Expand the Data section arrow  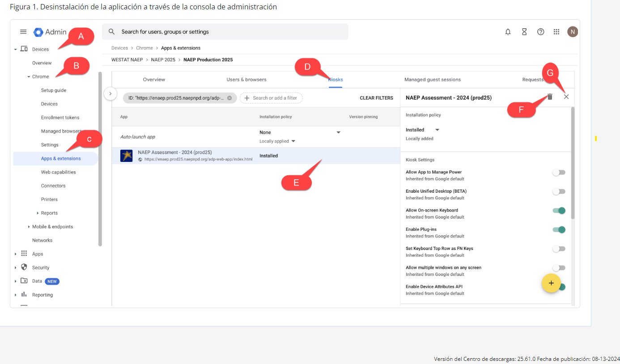(16, 281)
